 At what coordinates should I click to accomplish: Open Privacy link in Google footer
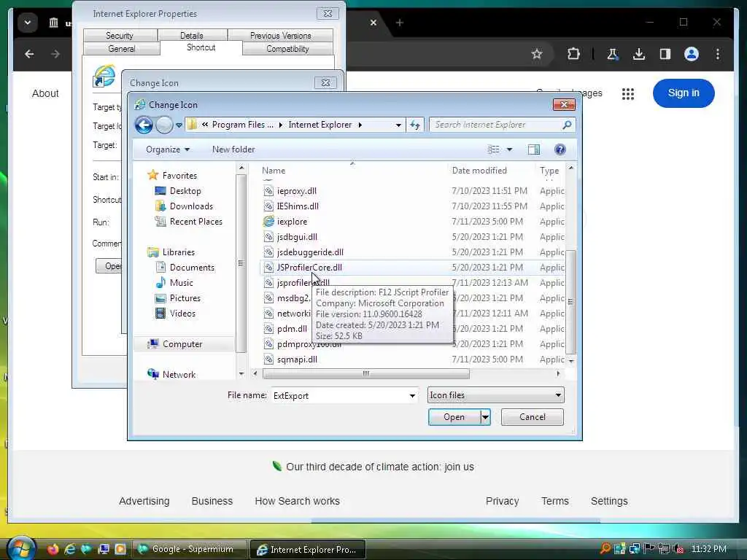click(x=502, y=501)
